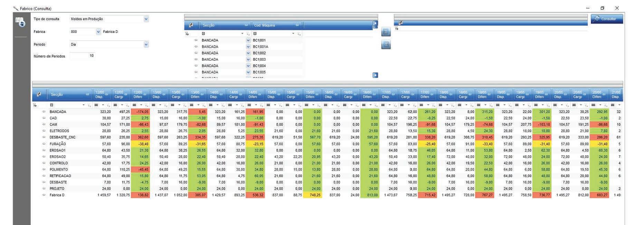Open filter dropdown arrow for main Secção column
Screen dimensions: 644x225
point(84,105)
